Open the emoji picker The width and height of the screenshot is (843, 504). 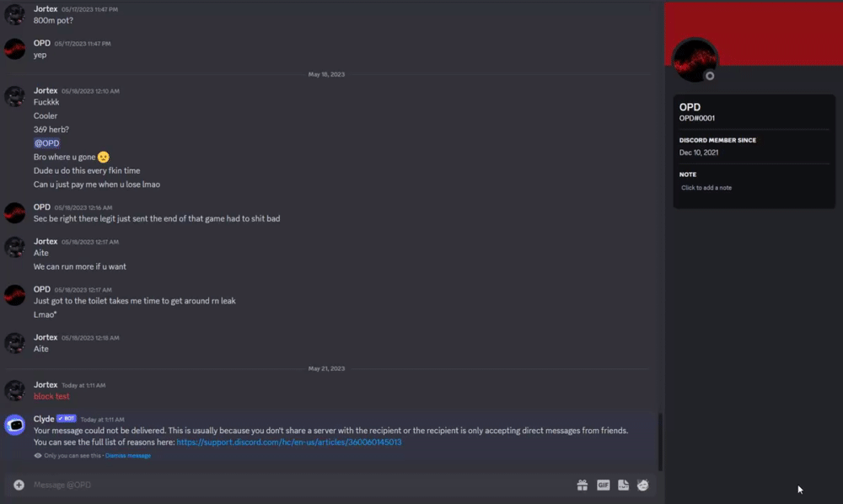click(643, 485)
